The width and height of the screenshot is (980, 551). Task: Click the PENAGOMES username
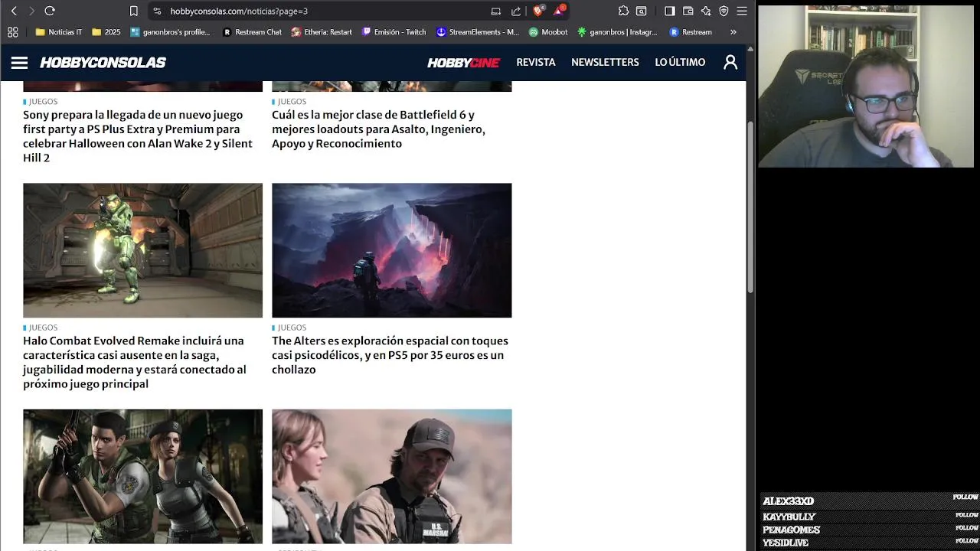click(791, 530)
